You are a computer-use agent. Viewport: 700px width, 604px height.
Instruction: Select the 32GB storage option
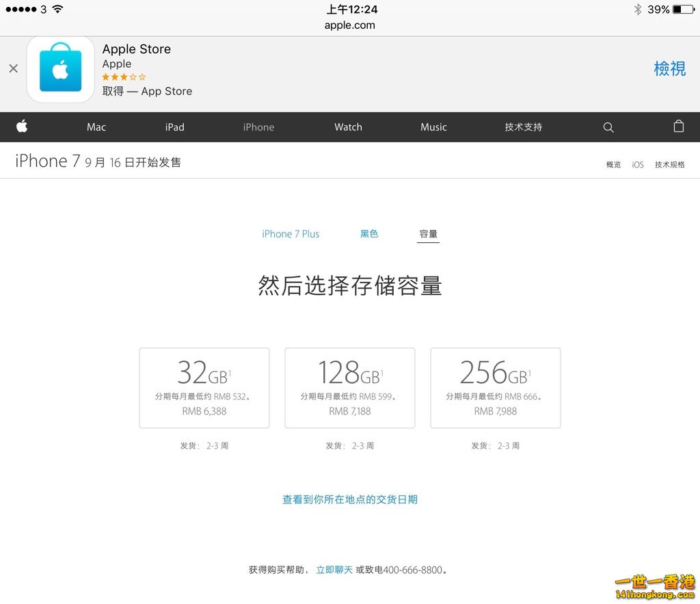(204, 388)
